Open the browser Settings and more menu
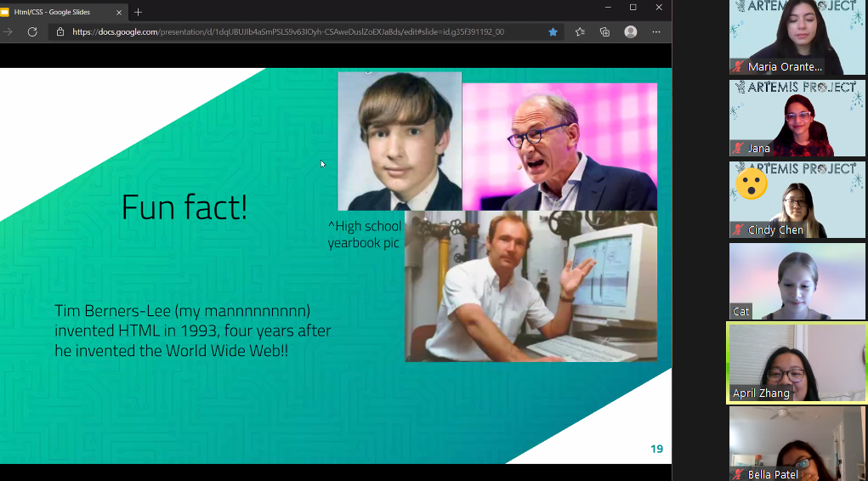Image resolution: width=868 pixels, height=481 pixels. [x=656, y=32]
